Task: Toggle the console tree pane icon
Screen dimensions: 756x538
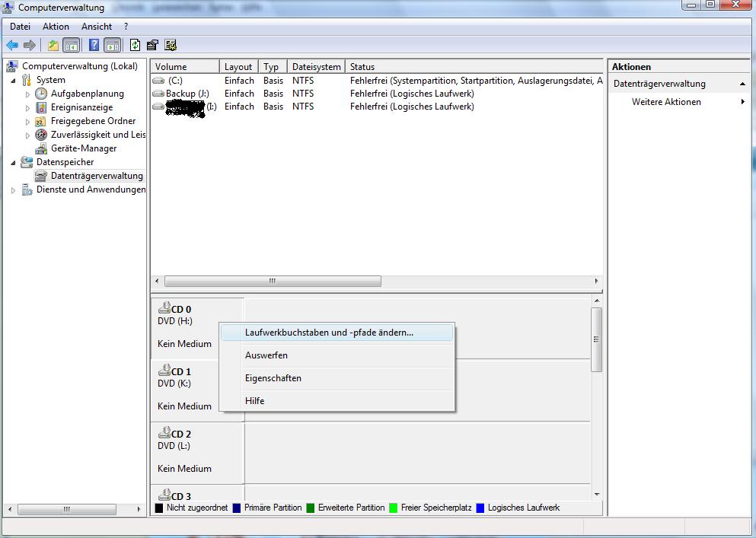Action: pos(72,46)
